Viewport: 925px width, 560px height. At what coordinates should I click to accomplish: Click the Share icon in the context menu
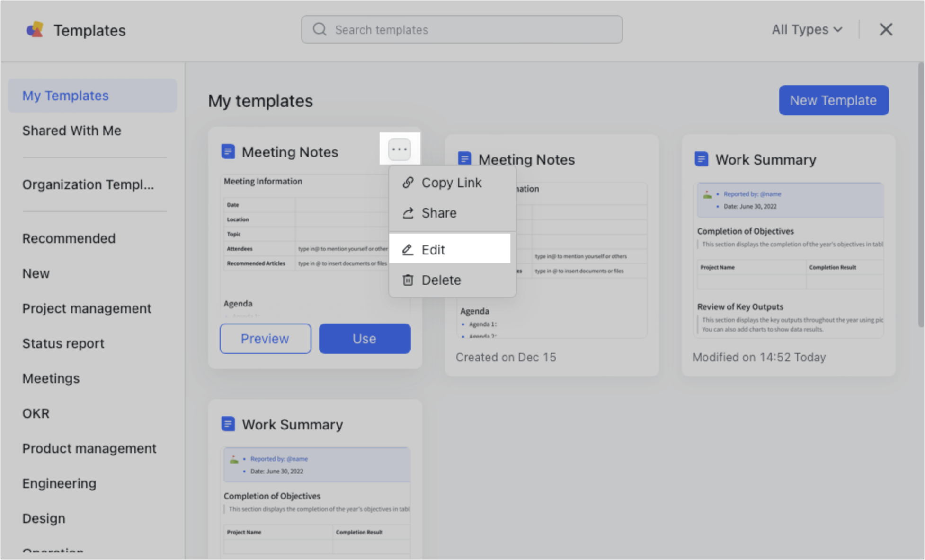(x=408, y=213)
